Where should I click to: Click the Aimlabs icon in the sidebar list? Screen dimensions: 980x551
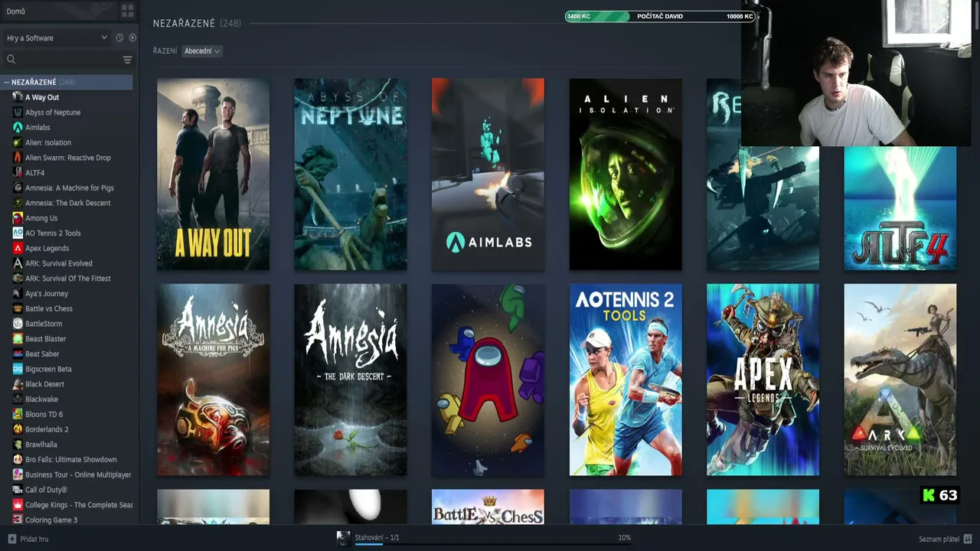[x=18, y=127]
